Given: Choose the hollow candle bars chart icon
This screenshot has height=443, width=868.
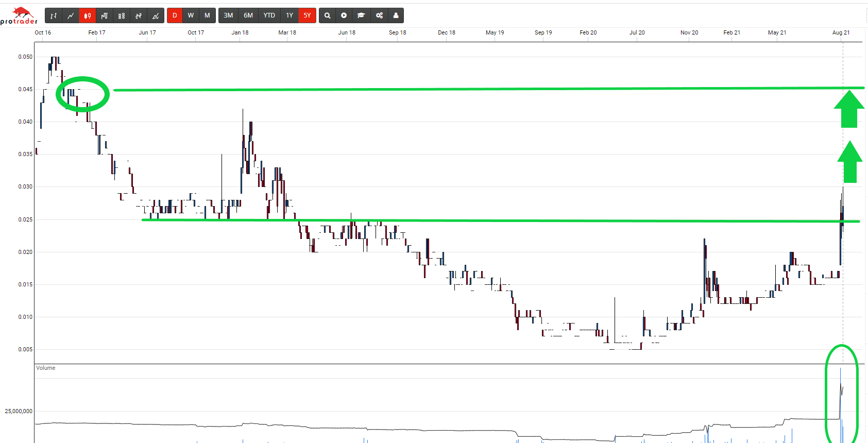Looking at the screenshot, I should [x=105, y=15].
